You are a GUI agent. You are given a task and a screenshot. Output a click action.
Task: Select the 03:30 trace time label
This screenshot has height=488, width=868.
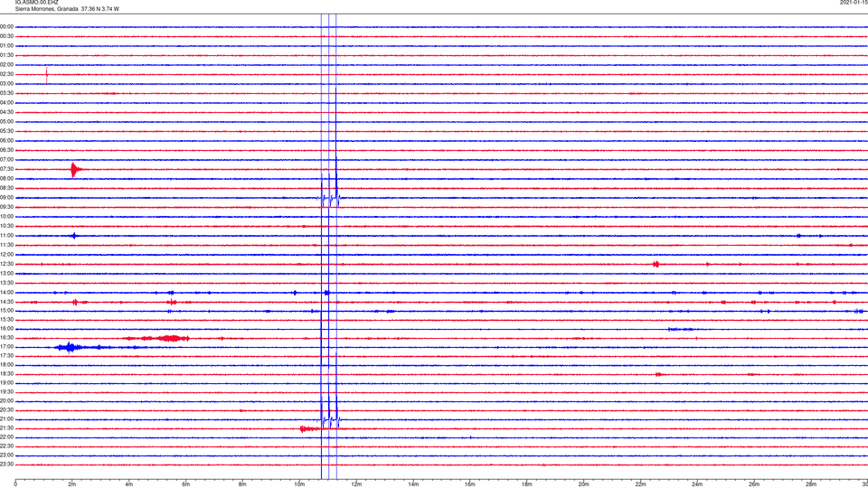tap(6, 93)
